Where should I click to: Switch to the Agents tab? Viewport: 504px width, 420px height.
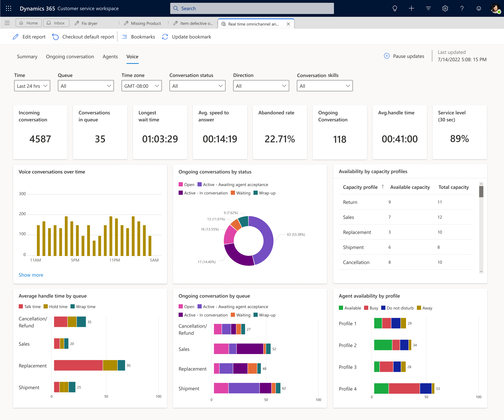tap(110, 56)
